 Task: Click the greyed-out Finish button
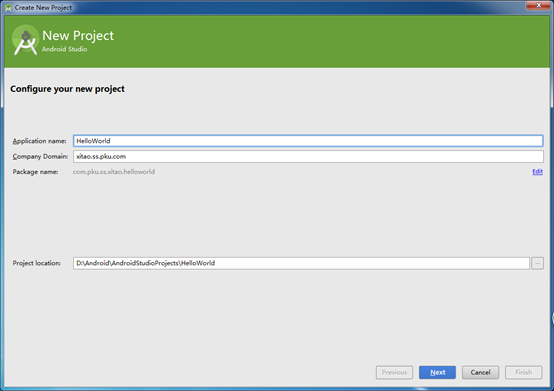coord(524,372)
